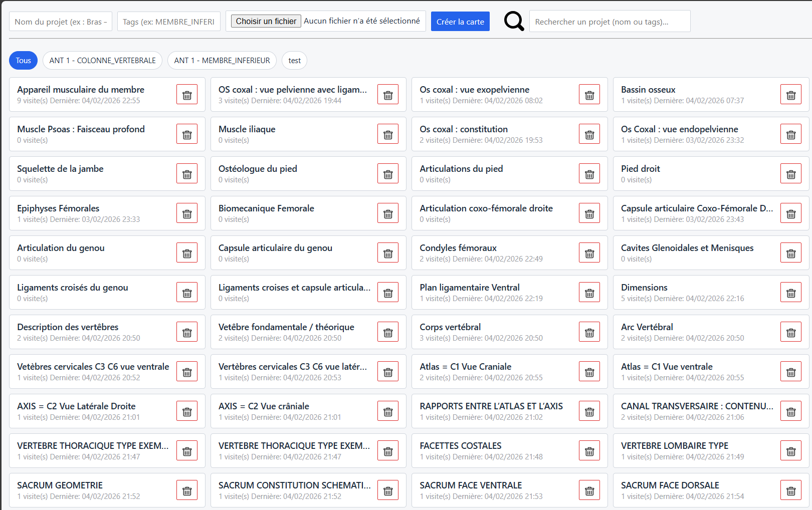Remove the Muscle iliaque card via trash icon
Image resolution: width=812 pixels, height=510 pixels.
(388, 134)
